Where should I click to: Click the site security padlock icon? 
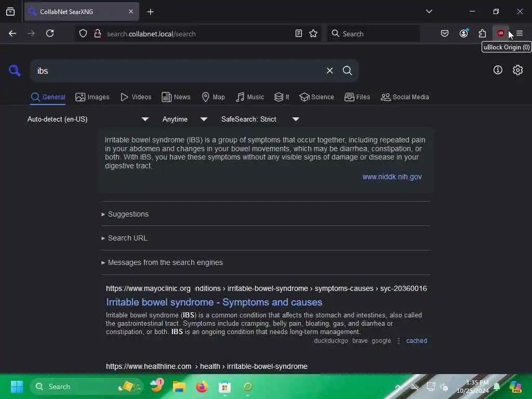pos(98,33)
